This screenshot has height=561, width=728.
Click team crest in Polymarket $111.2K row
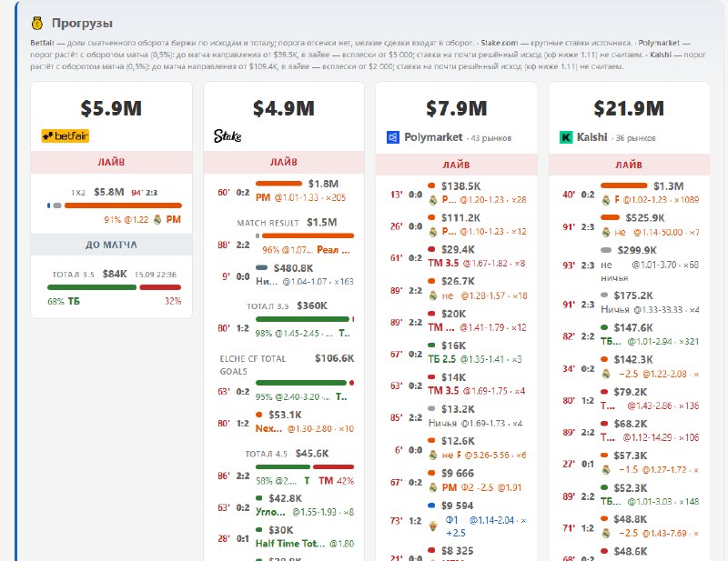point(433,232)
